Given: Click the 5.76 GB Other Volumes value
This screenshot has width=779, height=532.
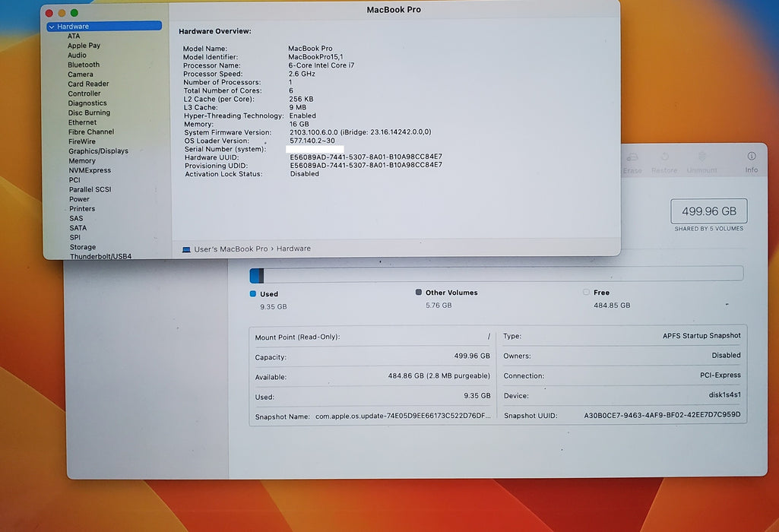Looking at the screenshot, I should (439, 306).
